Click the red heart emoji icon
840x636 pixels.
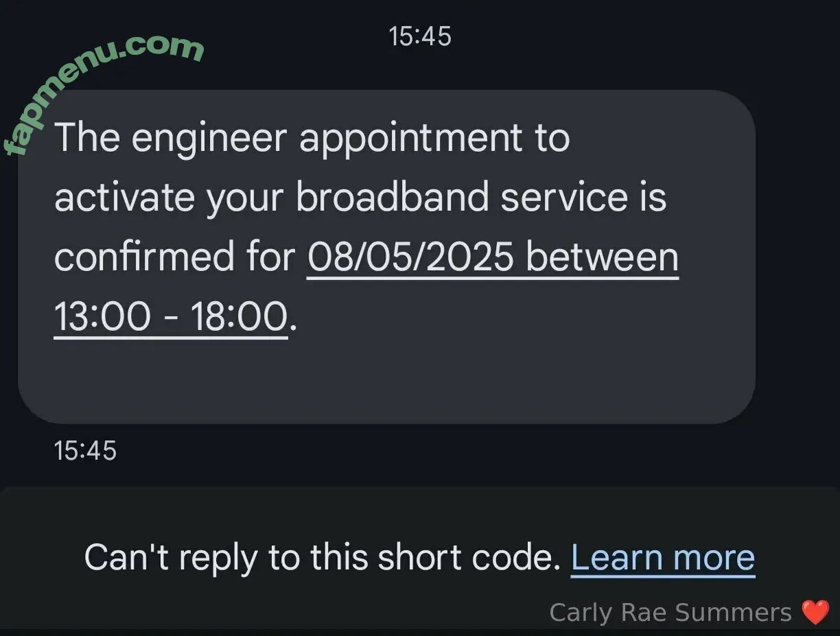tap(815, 613)
